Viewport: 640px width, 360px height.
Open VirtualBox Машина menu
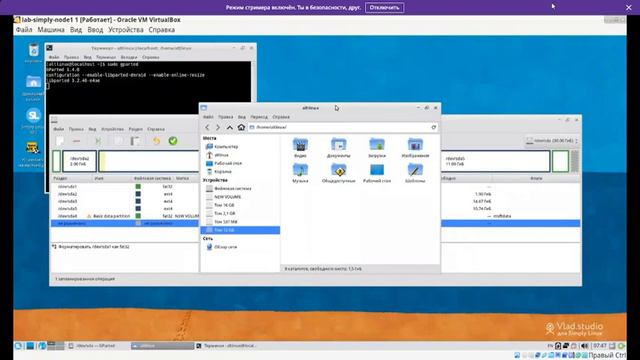[x=51, y=30]
